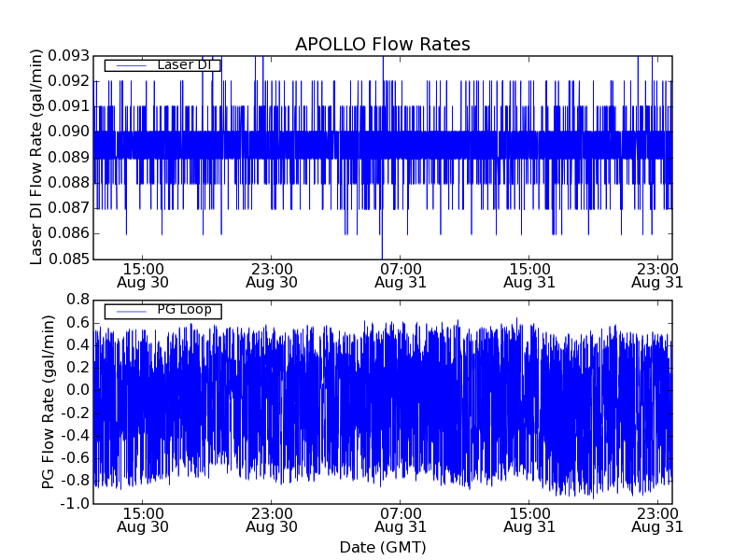This screenshot has height=560, width=747.
Task: Click the 23:00 Aug 30 tick on lower chart
Action: [x=272, y=520]
